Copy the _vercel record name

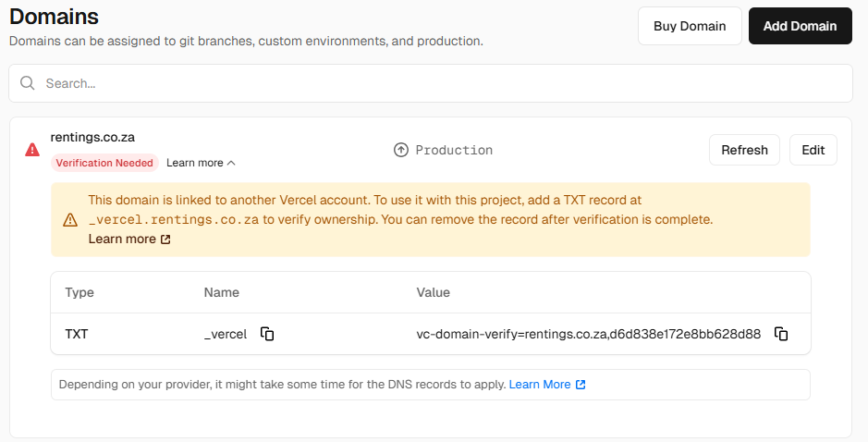coord(267,334)
